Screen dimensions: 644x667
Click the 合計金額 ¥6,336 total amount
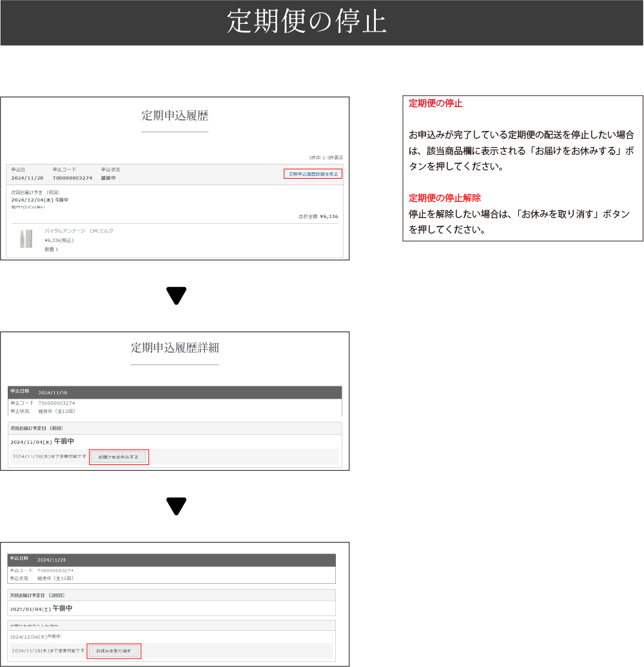[x=318, y=217]
